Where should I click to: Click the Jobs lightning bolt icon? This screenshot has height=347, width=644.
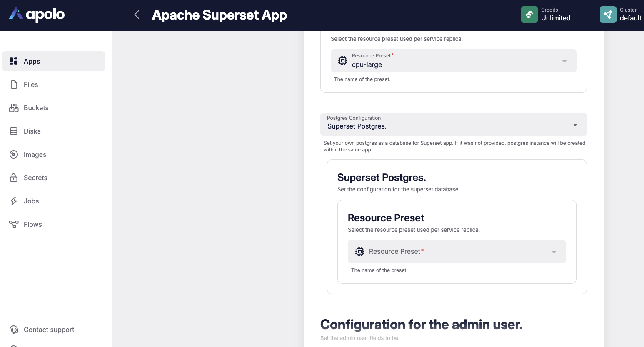click(x=14, y=201)
